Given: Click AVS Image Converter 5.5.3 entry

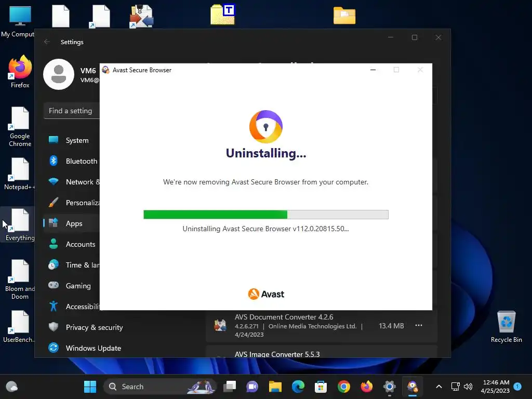Looking at the screenshot, I should [x=321, y=352].
